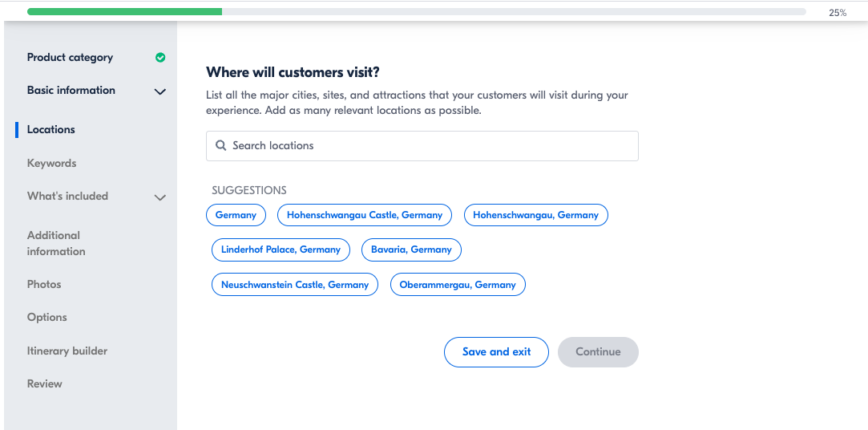Navigate to the Photos step
The image size is (868, 430).
pos(44,284)
